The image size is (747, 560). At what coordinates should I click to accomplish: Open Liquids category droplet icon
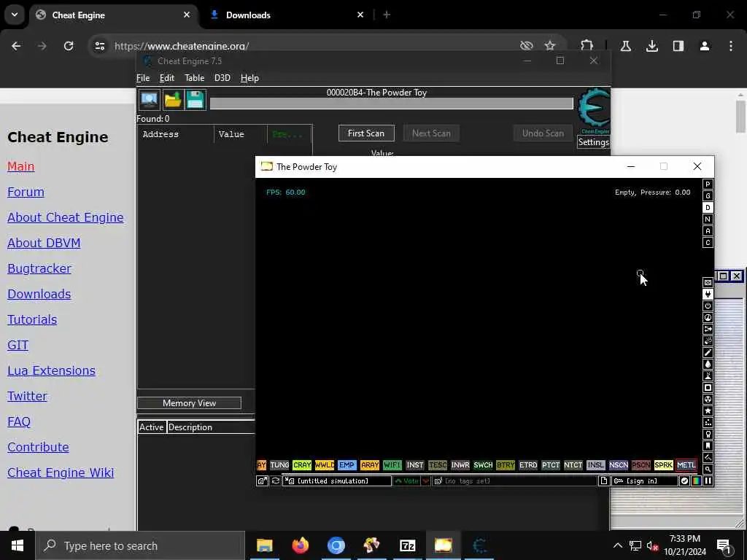[x=708, y=365]
